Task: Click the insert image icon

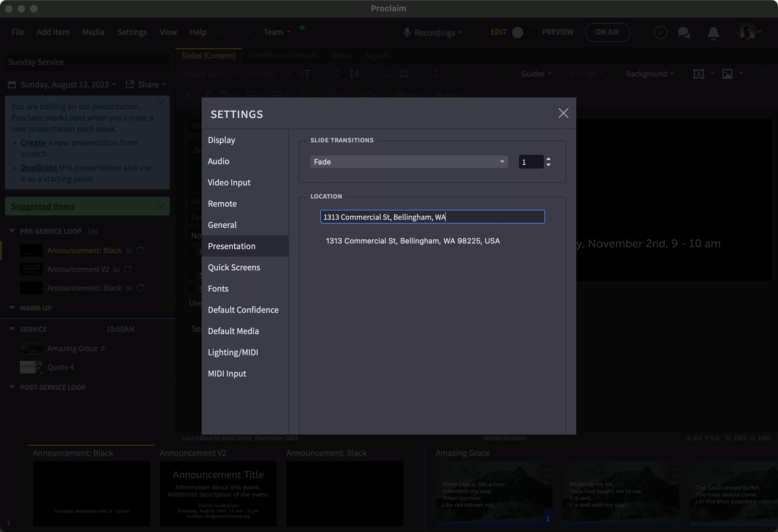Action: [x=727, y=74]
